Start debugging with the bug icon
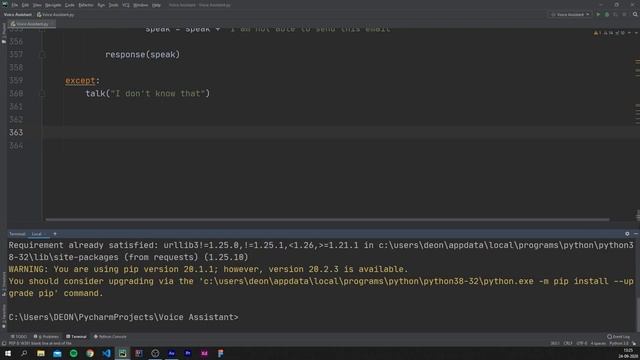The height and width of the screenshot is (360, 640). [607, 14]
